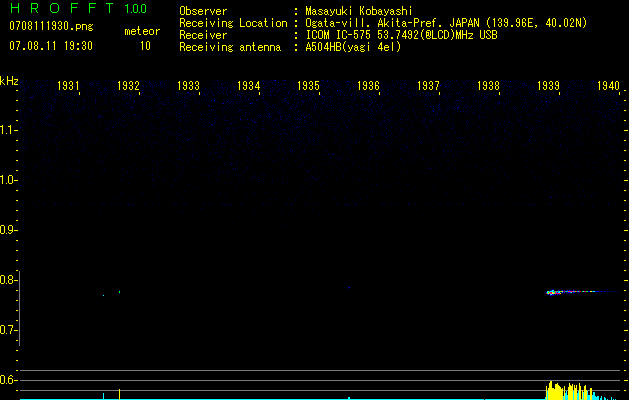Image resolution: width=629 pixels, height=400 pixels.
Task: Click the small green echo dot near 1932
Action: point(119,292)
